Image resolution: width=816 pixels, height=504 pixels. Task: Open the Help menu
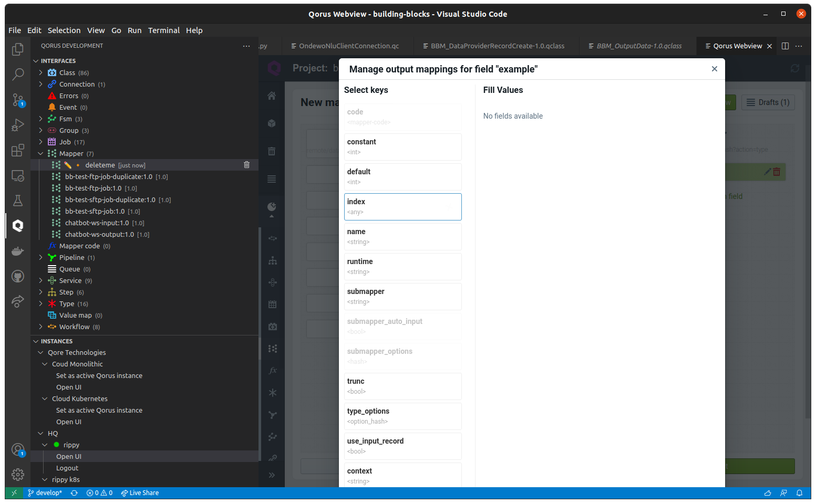pyautogui.click(x=194, y=30)
